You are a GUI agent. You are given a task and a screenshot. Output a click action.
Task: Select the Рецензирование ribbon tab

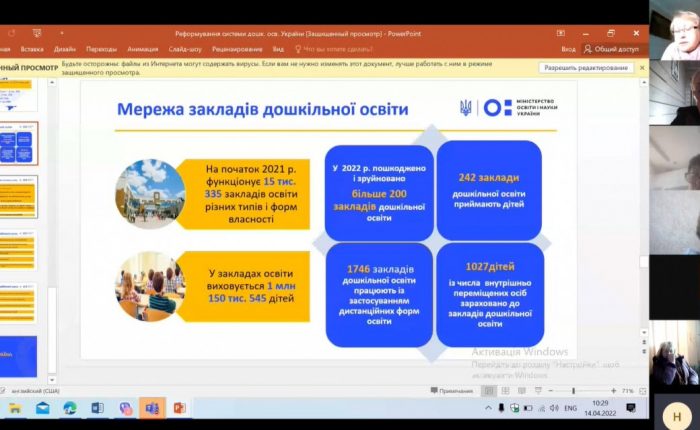[237, 48]
